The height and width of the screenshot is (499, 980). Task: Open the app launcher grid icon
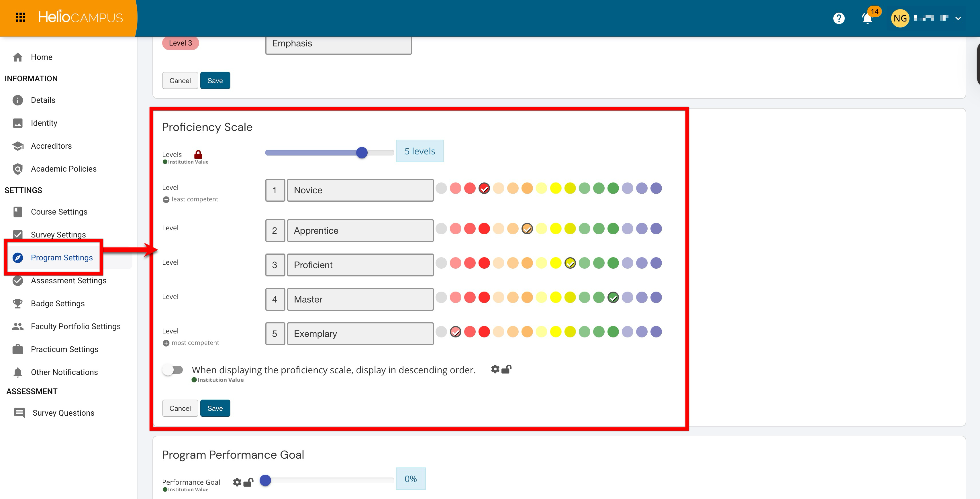pos(21,17)
